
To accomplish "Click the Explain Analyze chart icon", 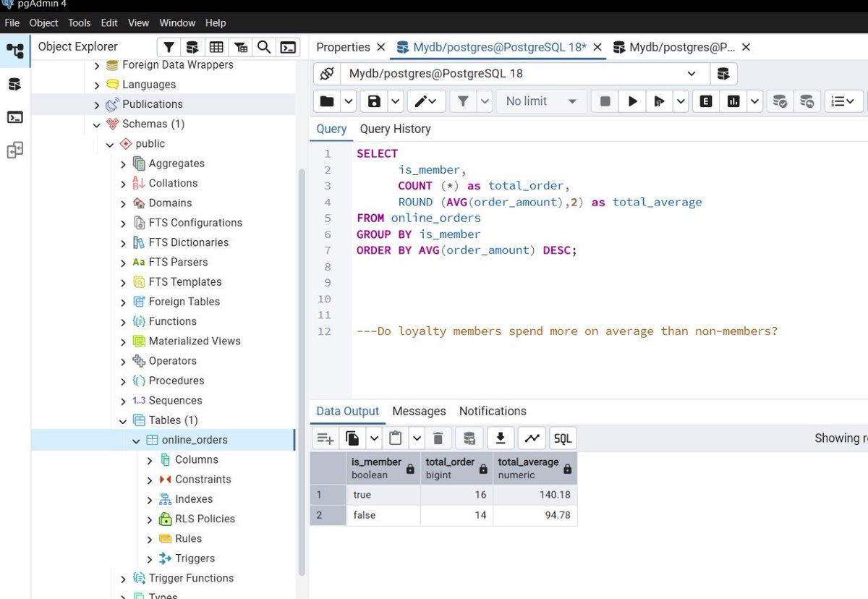I will point(733,101).
